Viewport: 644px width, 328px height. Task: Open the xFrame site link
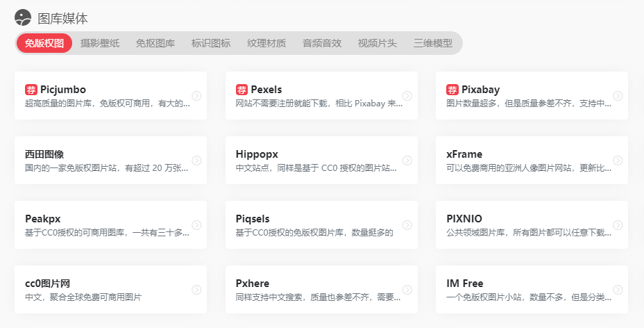(464, 154)
